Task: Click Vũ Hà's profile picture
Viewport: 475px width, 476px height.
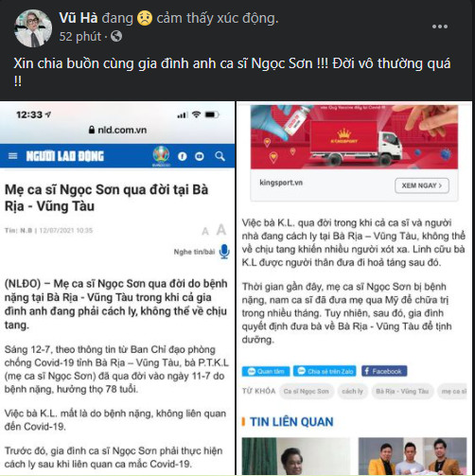Action: coord(33,27)
